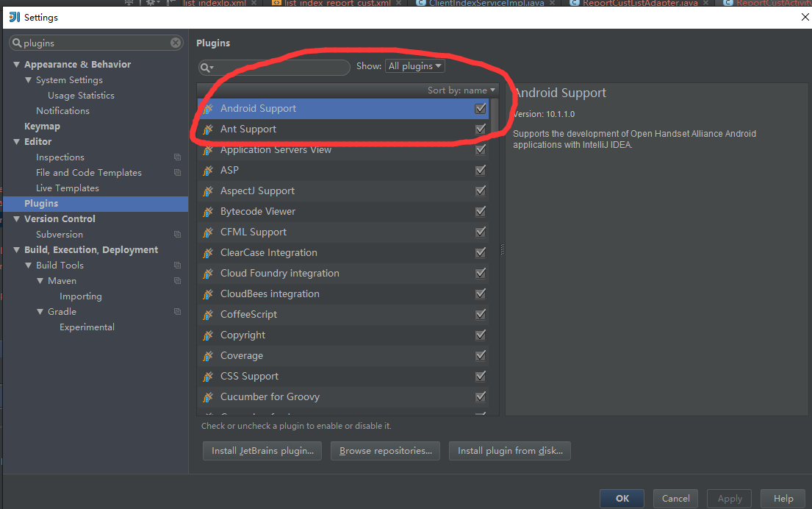This screenshot has width=812, height=509.
Task: Toggle the Coverage plugin checkbox
Action: (481, 355)
